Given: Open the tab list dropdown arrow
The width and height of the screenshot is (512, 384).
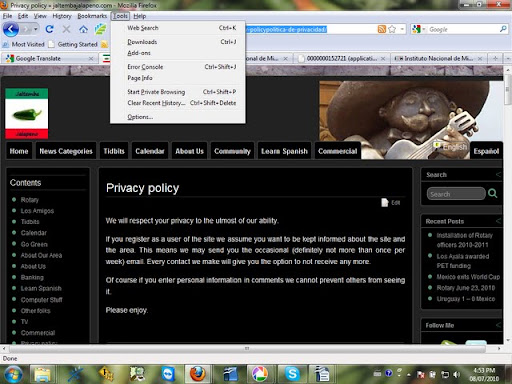Looking at the screenshot, I should point(508,58).
